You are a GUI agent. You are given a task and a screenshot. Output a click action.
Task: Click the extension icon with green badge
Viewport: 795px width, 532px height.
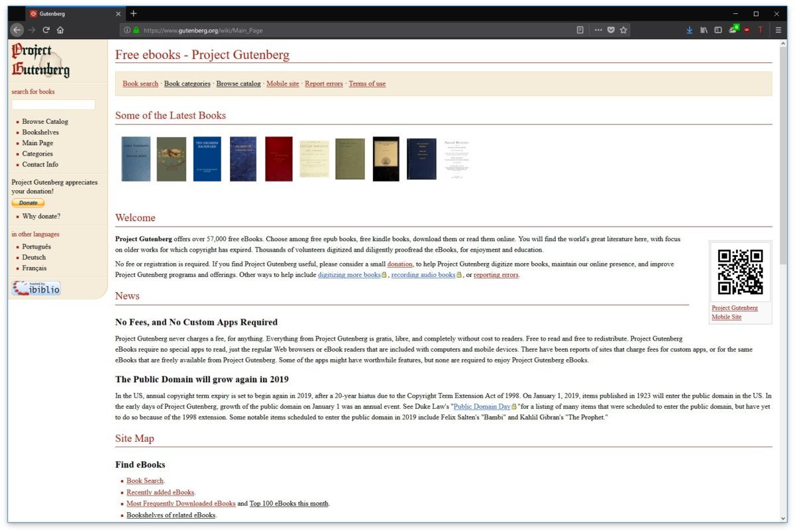(x=733, y=29)
